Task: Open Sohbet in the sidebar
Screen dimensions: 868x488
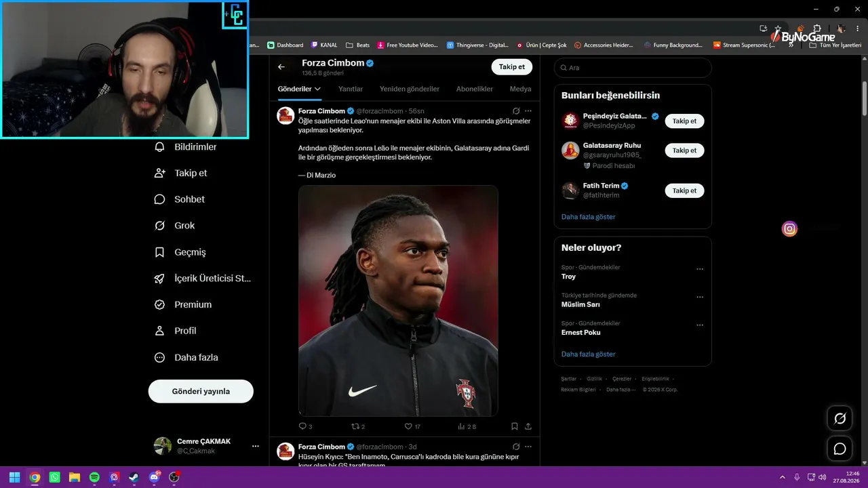Action: tap(180, 199)
